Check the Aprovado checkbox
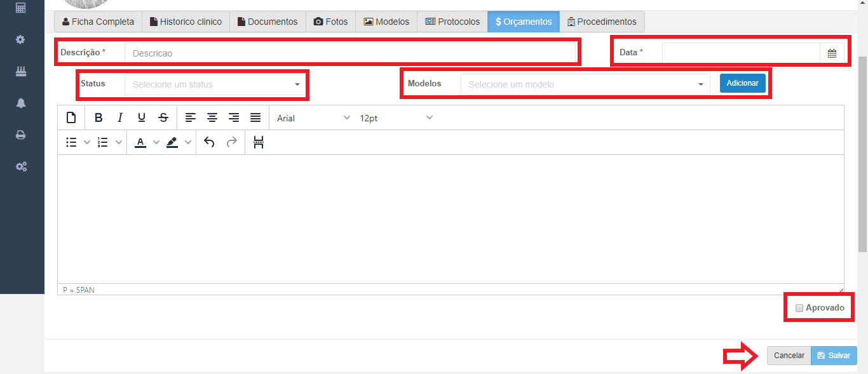The height and width of the screenshot is (374, 868). pos(799,308)
